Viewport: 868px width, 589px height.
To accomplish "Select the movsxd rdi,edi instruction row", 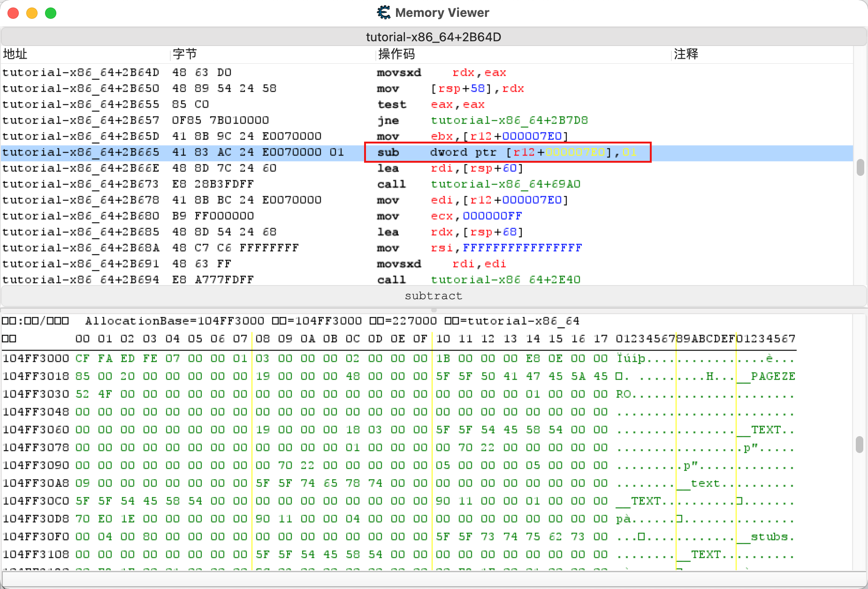I will [427, 264].
